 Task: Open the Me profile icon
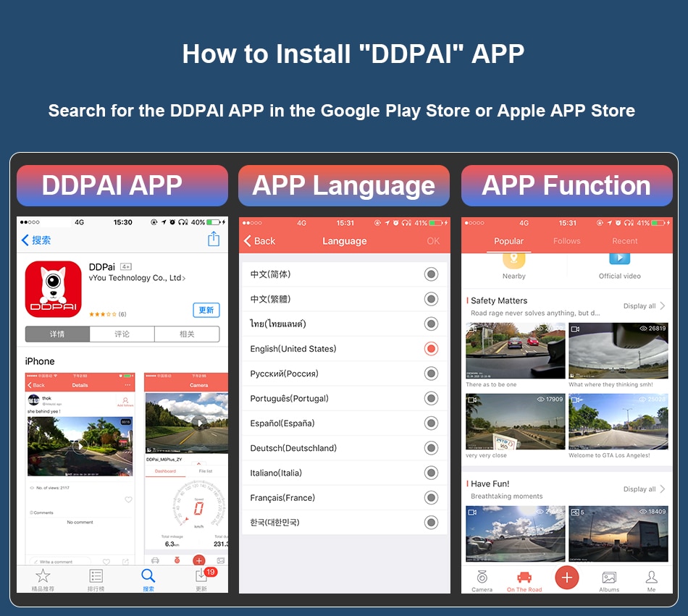coord(652,577)
